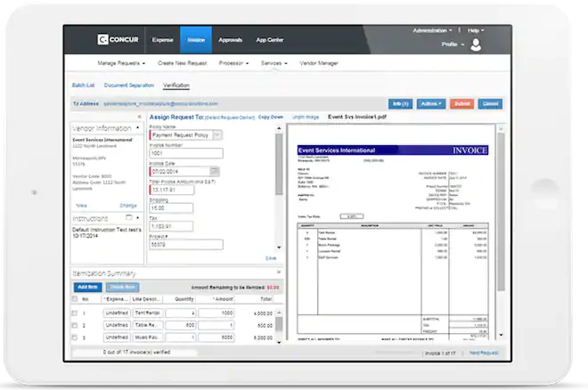The image size is (588, 390).
Task: Collapse left panel with double-chevron icon
Action: [140, 117]
